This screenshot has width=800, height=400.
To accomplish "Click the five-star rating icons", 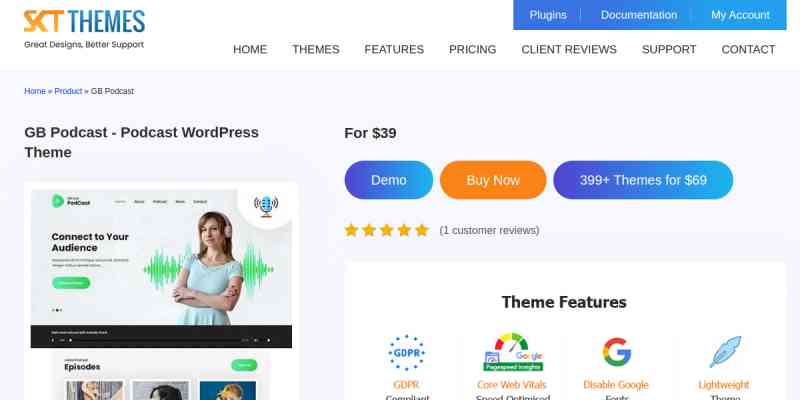I will pos(387,231).
